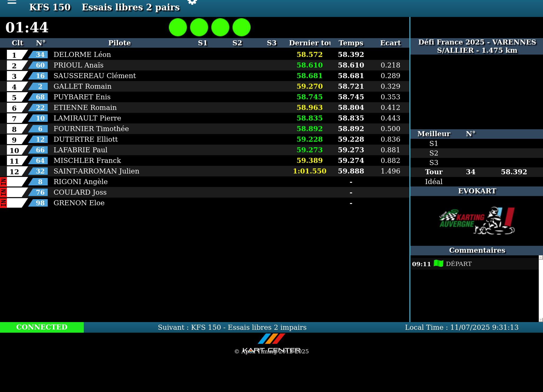Screen dimensions: 543x392
Task: Open driver PRIOUL Anaïs details
Action: point(78,65)
